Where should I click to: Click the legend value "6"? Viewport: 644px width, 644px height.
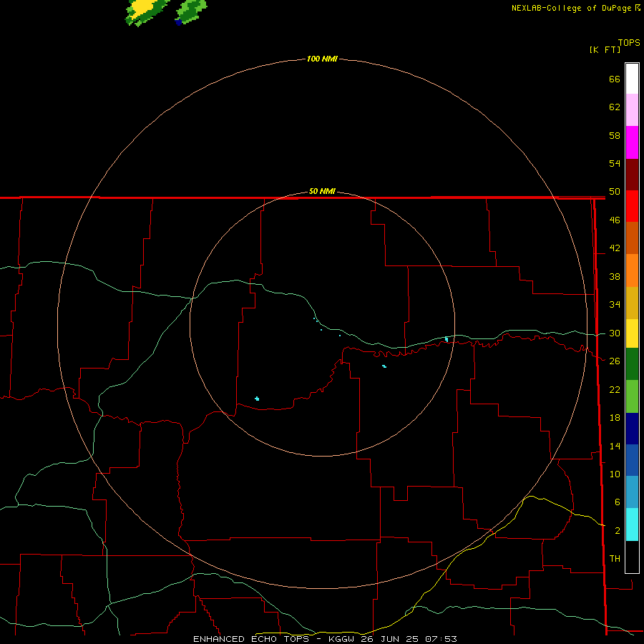pyautogui.click(x=617, y=502)
